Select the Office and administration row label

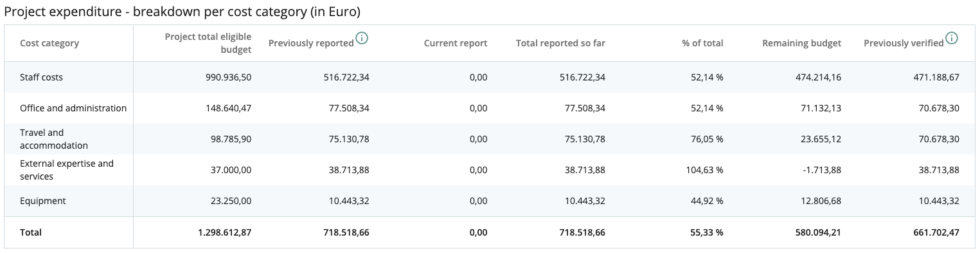click(73, 108)
